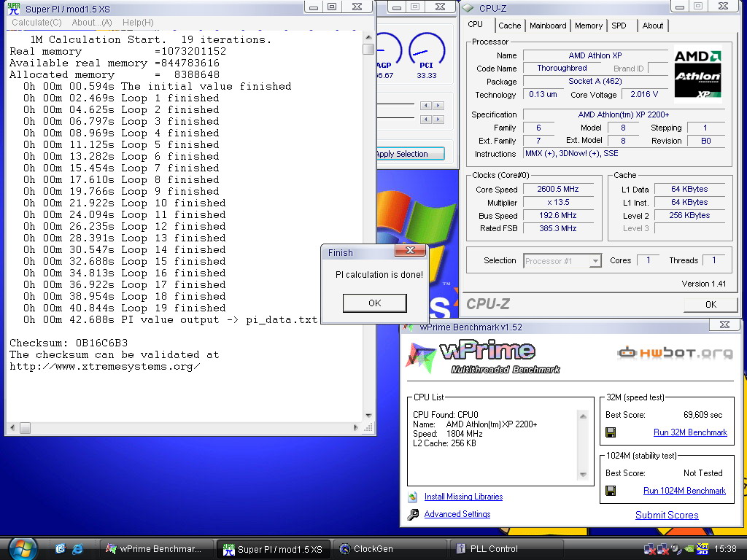747x560 pixels.
Task: Click Run 32M Benchmark link
Action: click(x=690, y=432)
